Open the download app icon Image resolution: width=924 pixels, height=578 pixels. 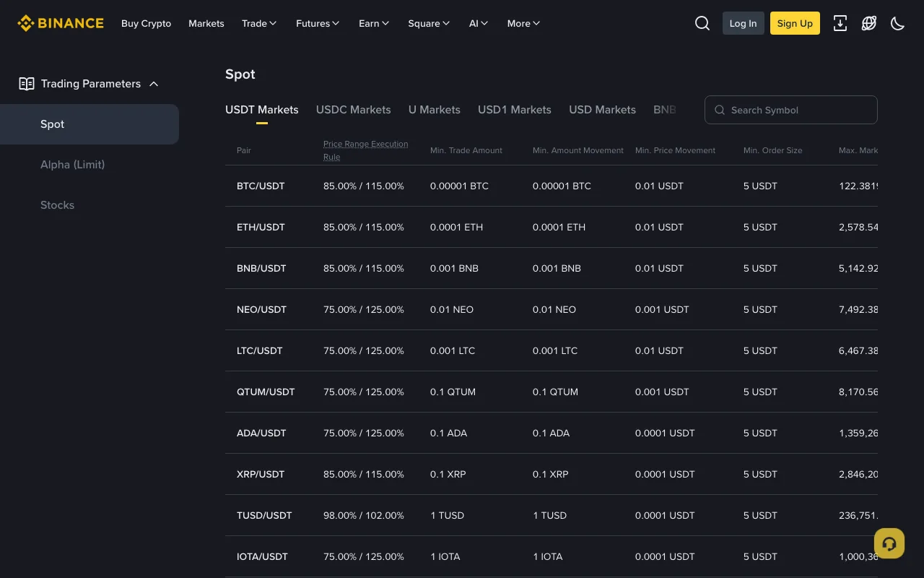(840, 23)
